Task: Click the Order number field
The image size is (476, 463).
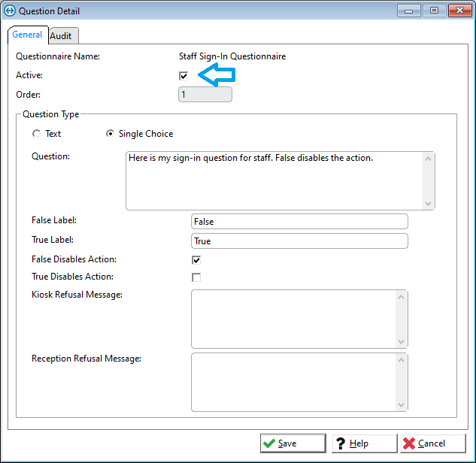Action: [x=205, y=95]
